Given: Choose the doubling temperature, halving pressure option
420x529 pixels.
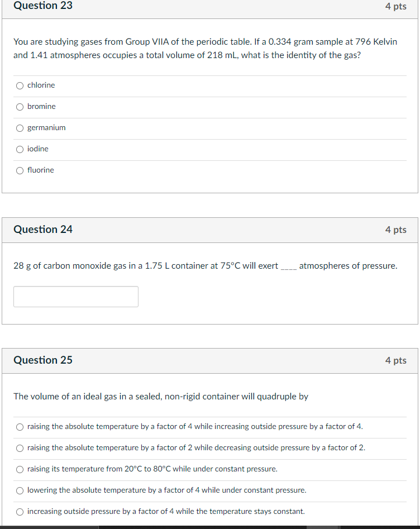Looking at the screenshot, I should tap(20, 448).
